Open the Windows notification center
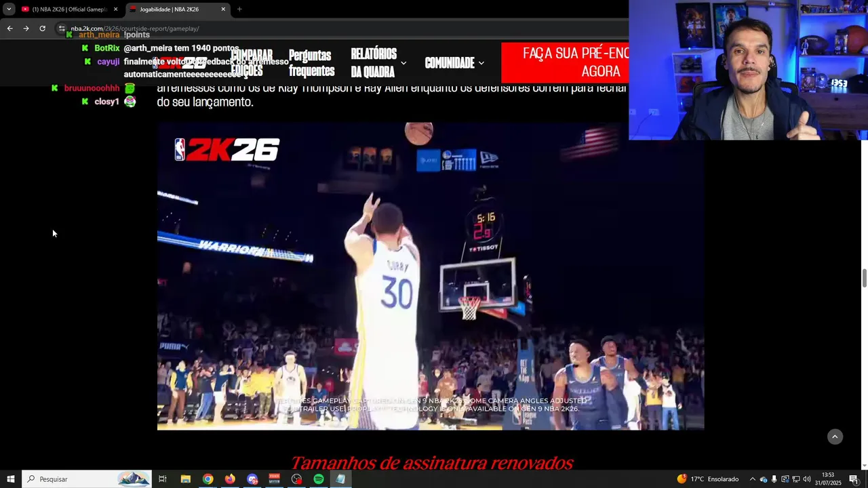The width and height of the screenshot is (868, 488). coord(854,479)
